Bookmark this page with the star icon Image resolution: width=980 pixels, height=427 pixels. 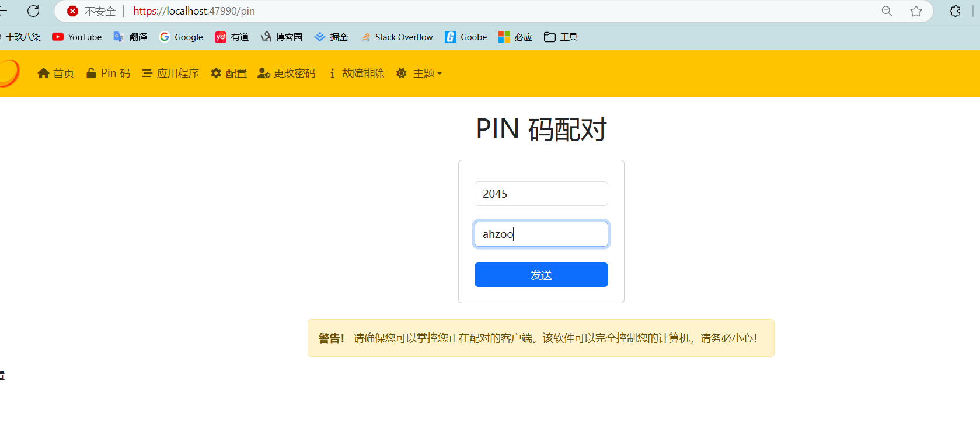[916, 11]
